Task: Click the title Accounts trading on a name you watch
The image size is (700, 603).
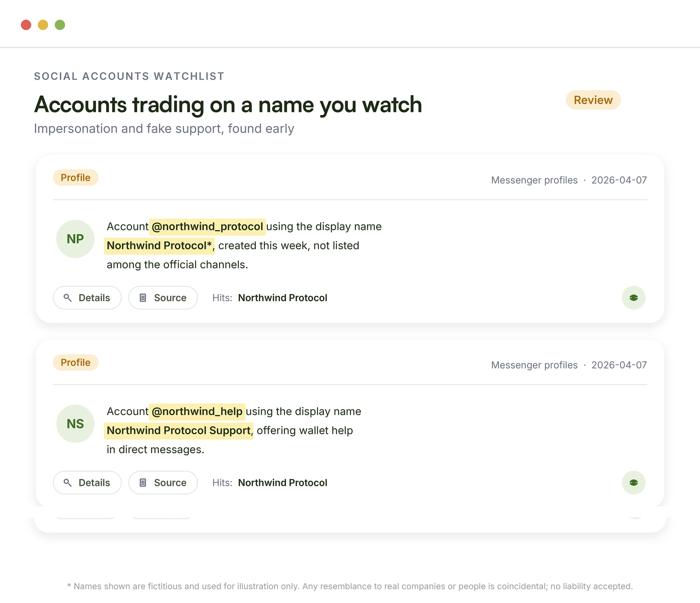Action: 228,105
